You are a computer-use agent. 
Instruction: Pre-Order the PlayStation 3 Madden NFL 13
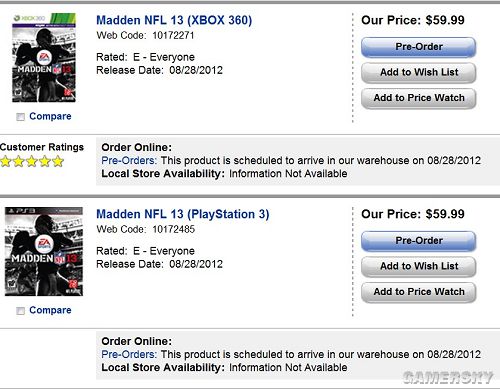(x=419, y=241)
